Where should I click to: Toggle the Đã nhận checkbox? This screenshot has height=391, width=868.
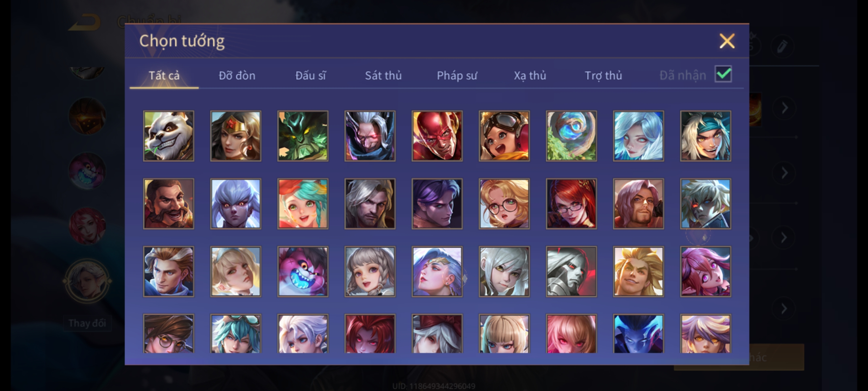[723, 74]
